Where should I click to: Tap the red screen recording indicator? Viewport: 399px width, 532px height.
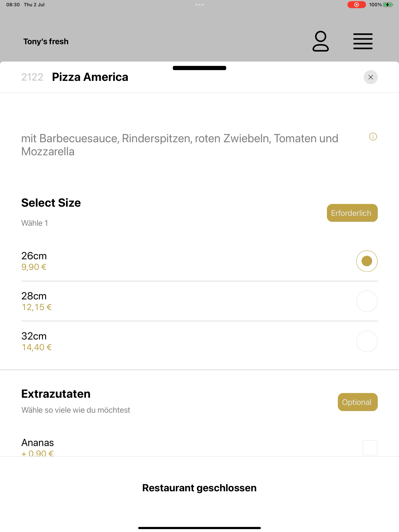pyautogui.click(x=356, y=4)
